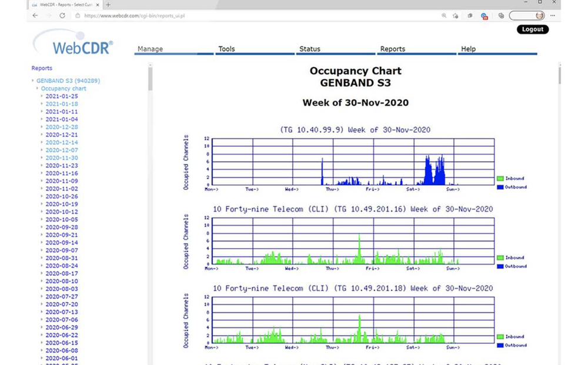Open the 2021-01-18 occupancy report
This screenshot has width=588, height=365.
62,104
